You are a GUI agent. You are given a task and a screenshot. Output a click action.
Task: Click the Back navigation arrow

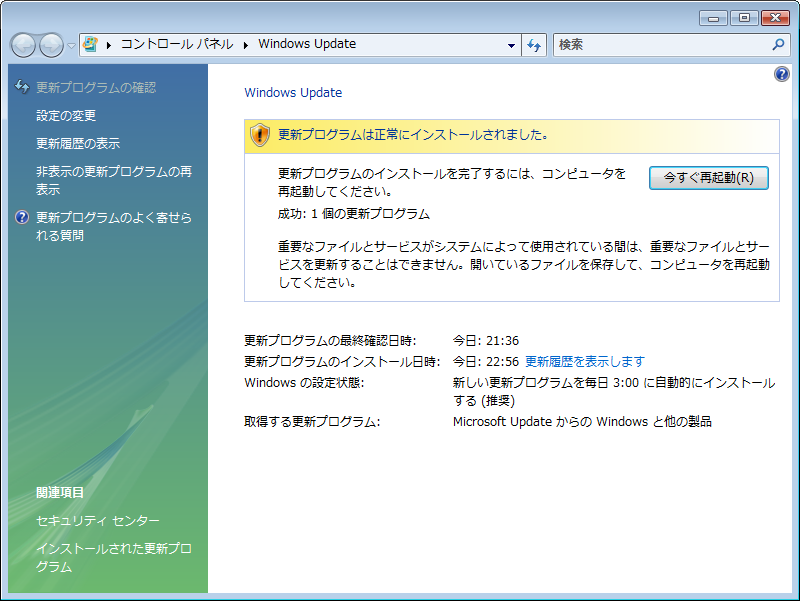pyautogui.click(x=23, y=45)
